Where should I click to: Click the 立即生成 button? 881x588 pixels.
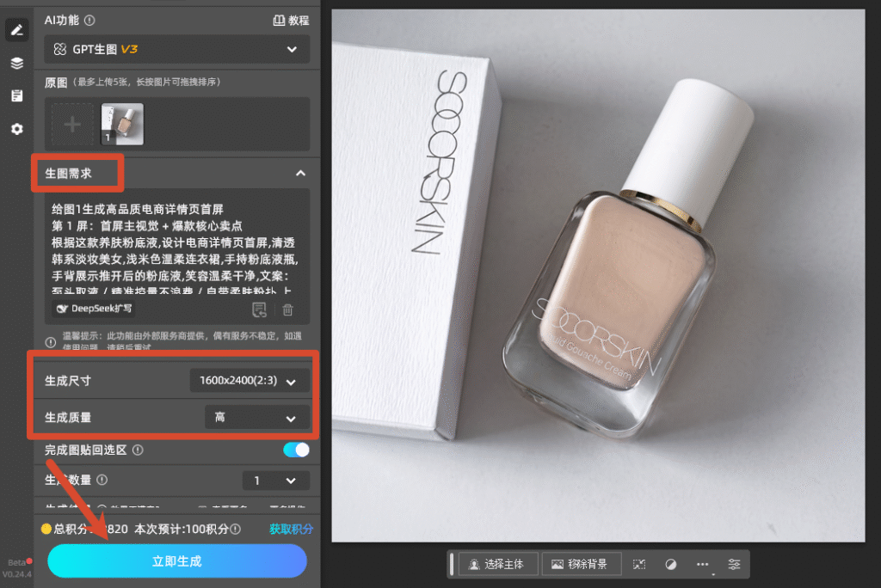coord(177,561)
